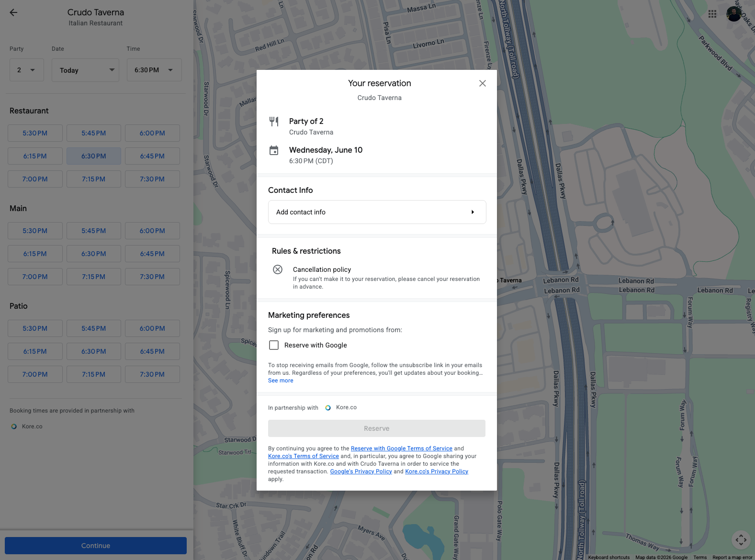Click the Crudo Taverna panel title
The height and width of the screenshot is (560, 755).
(96, 12)
